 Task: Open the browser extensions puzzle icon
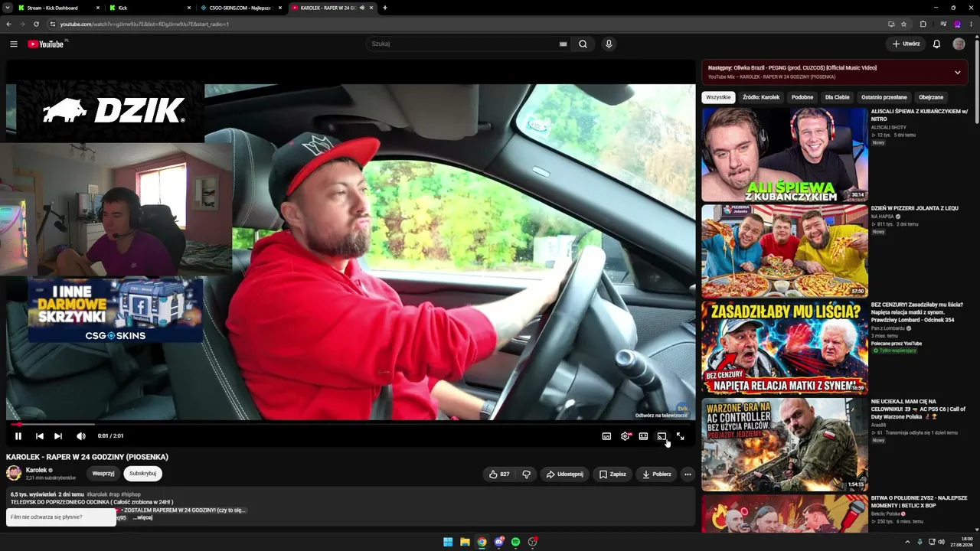point(923,24)
